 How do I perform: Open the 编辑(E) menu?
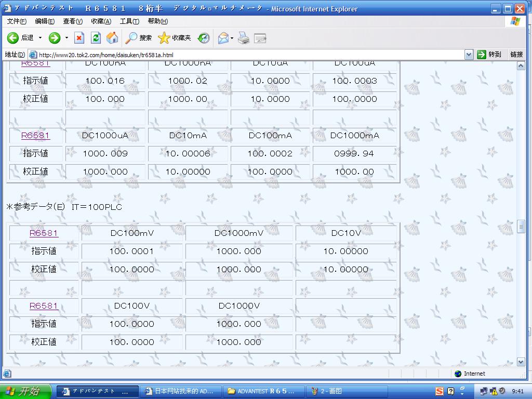pyautogui.click(x=45, y=21)
